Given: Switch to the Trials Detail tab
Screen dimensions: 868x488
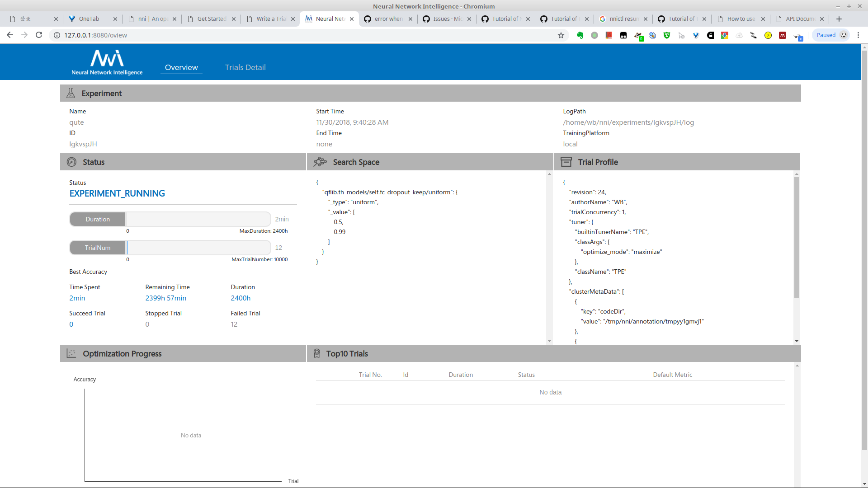Looking at the screenshot, I should [x=245, y=67].
